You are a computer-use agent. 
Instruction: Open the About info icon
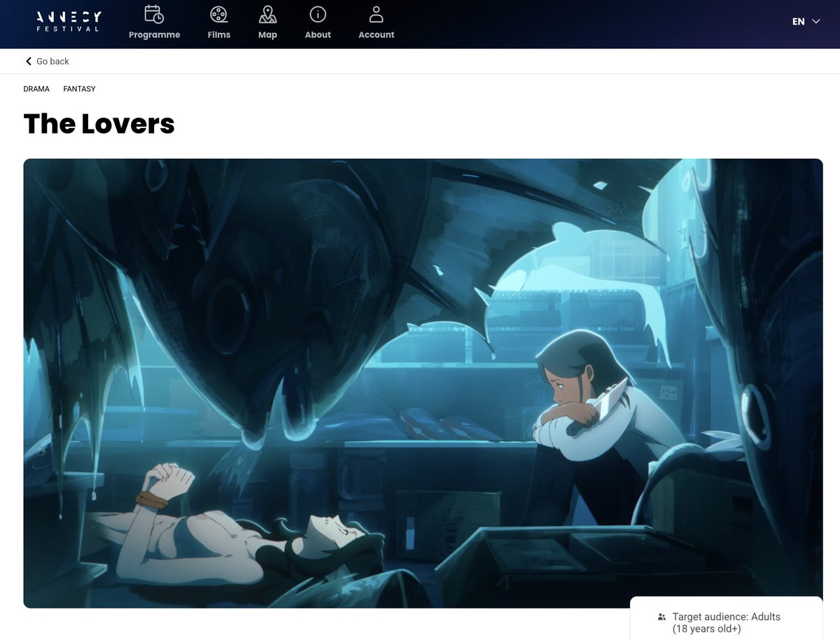click(x=318, y=14)
